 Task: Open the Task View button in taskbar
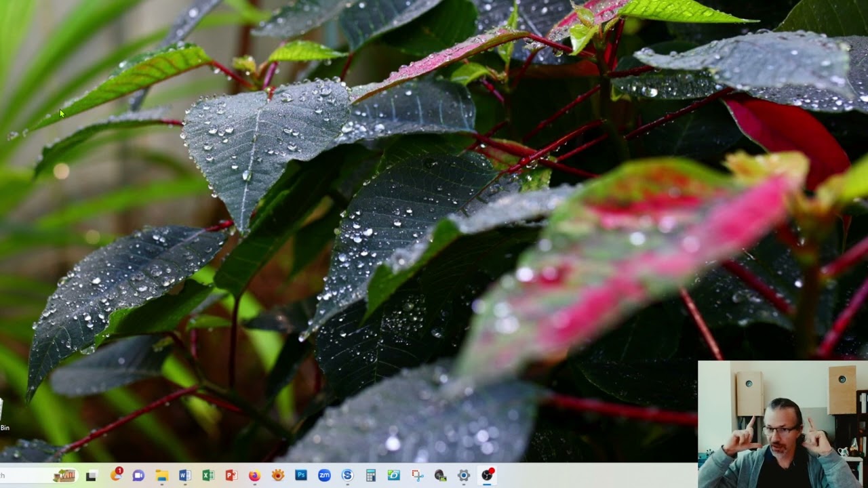91,476
